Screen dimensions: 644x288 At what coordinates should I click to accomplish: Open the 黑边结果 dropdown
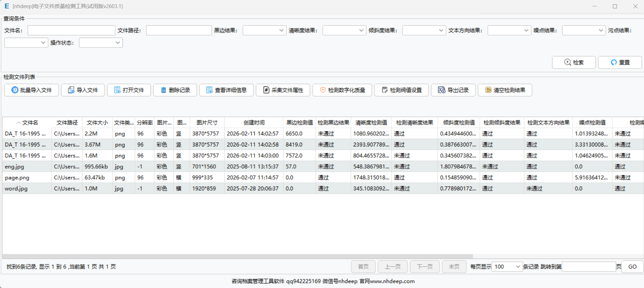click(x=264, y=31)
